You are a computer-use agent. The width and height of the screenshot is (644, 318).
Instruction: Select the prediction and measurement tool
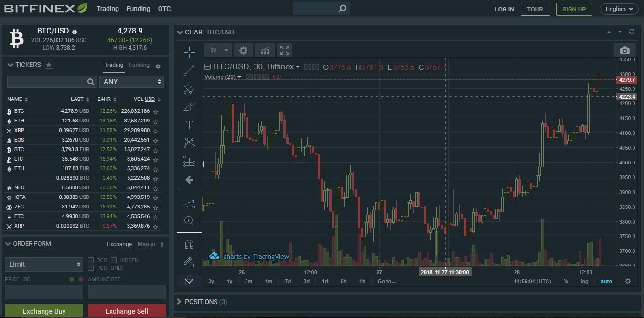click(x=189, y=161)
